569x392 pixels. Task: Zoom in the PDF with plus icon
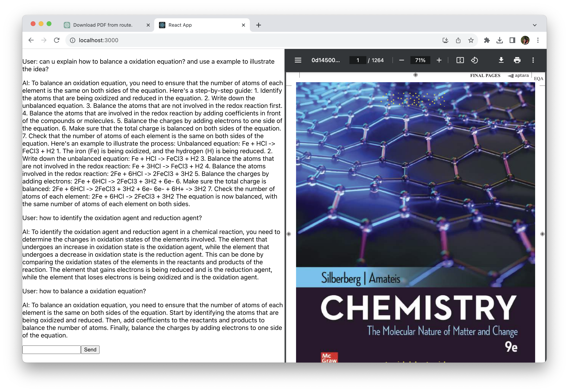pos(439,60)
